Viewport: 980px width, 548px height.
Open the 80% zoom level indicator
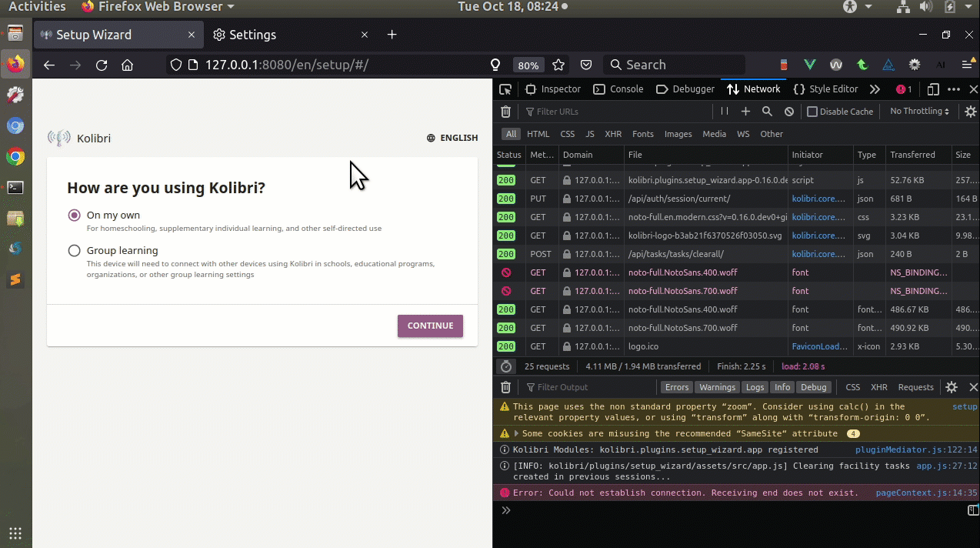[528, 65]
